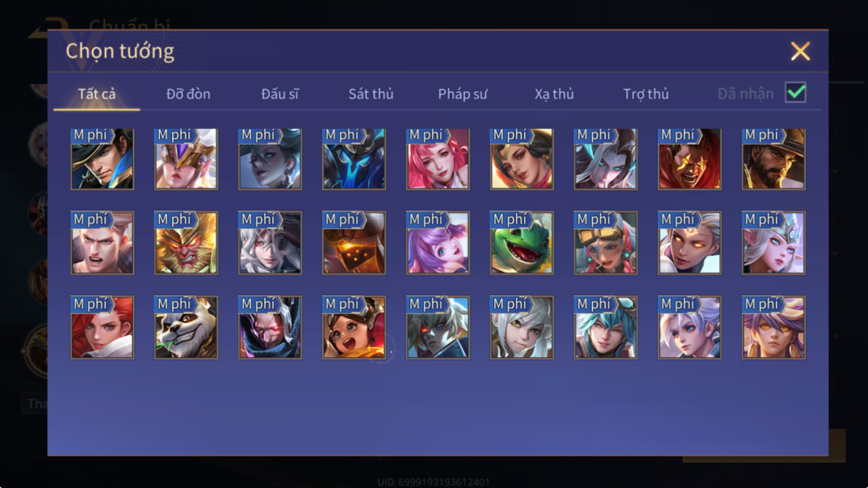
Task: Select the blue armored horned hero
Action: [x=354, y=159]
